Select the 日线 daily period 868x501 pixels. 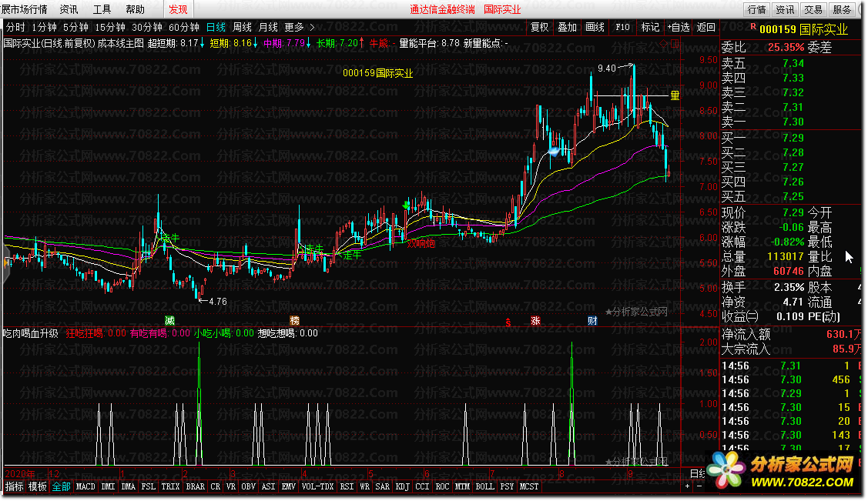coord(216,27)
